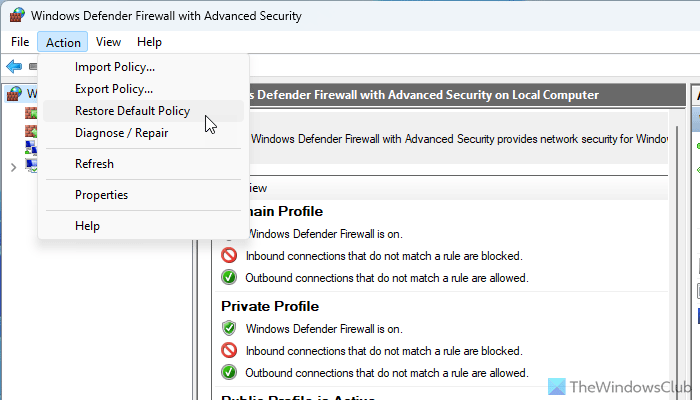Click Refresh in the Action menu
Viewport: 700px width, 400px height.
click(94, 164)
